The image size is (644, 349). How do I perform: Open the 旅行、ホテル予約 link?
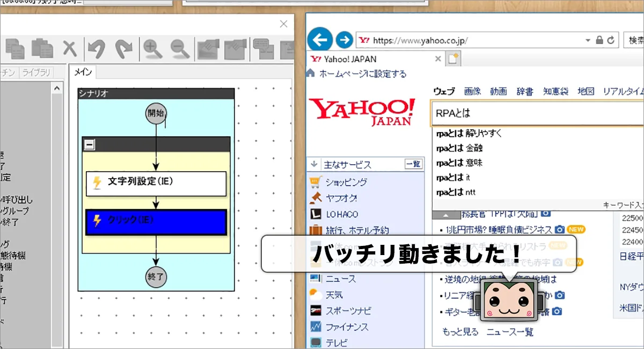[357, 230]
